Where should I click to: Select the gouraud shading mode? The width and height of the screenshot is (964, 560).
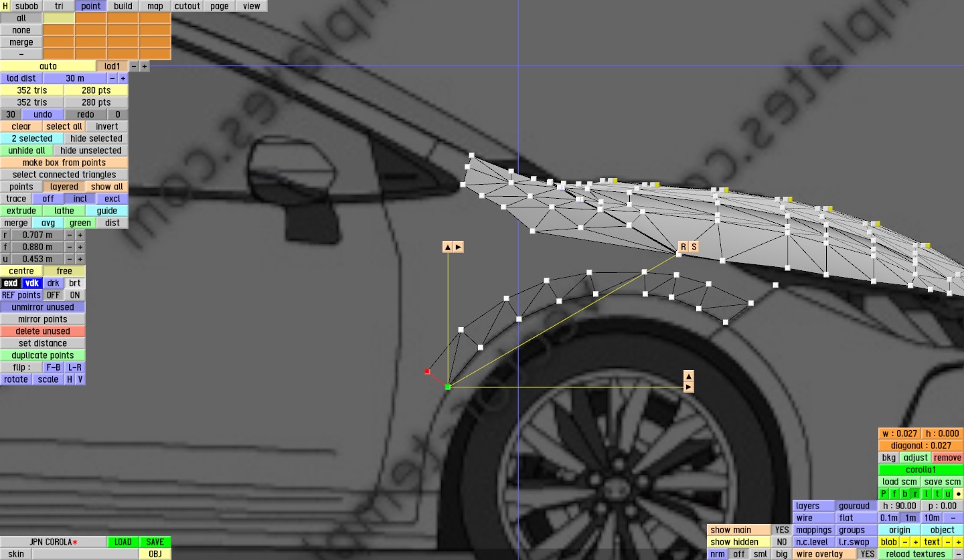pos(857,506)
